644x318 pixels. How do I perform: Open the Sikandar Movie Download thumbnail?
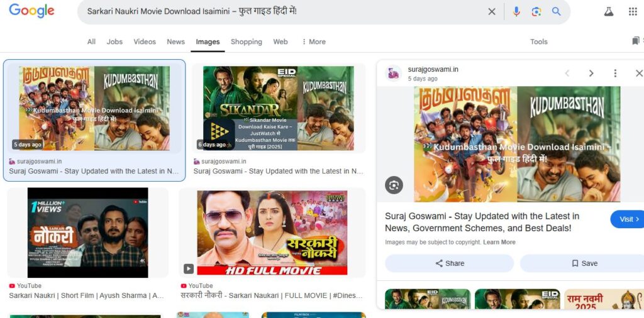click(279, 108)
